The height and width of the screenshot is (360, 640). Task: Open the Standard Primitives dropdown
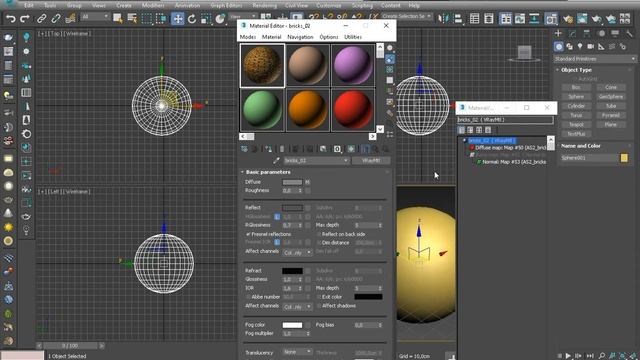[x=595, y=59]
